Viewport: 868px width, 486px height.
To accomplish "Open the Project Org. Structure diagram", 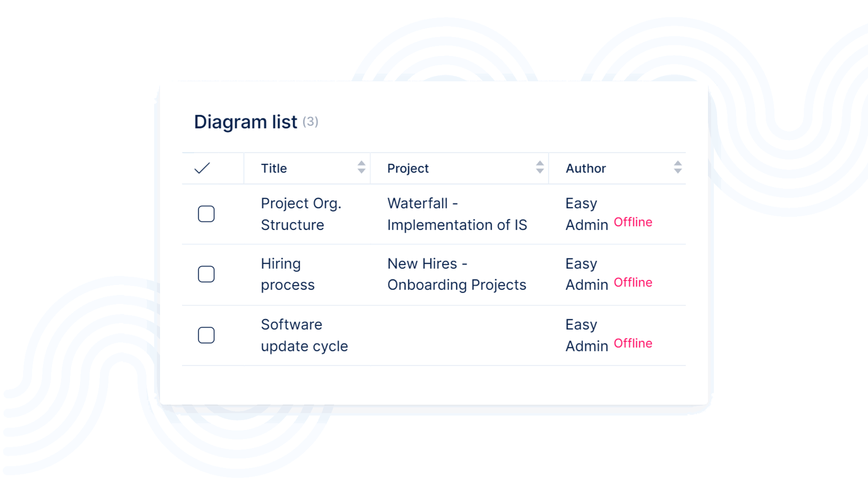I will 301,214.
